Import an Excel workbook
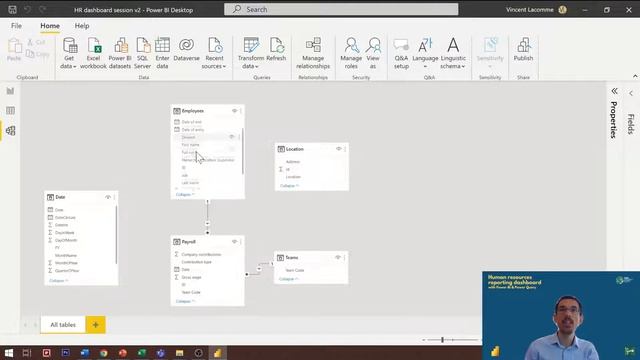Screen dimensions: 640x360 93,53
